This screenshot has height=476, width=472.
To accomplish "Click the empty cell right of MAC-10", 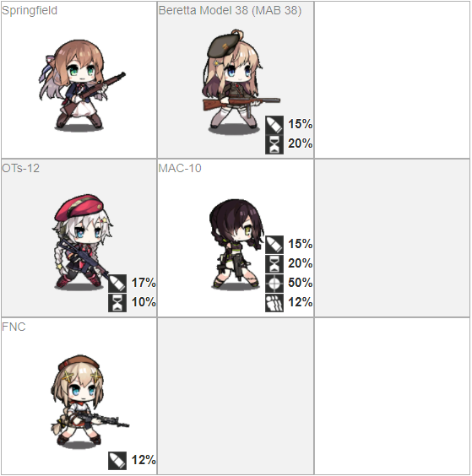I will pyautogui.click(x=392, y=238).
